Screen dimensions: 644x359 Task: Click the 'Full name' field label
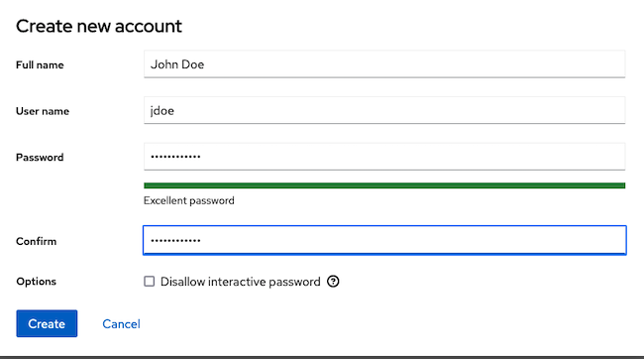(x=40, y=65)
